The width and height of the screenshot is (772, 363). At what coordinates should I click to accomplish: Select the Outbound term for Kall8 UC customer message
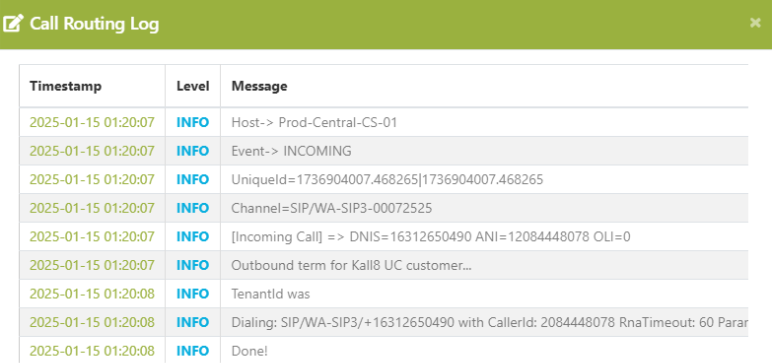click(x=352, y=265)
